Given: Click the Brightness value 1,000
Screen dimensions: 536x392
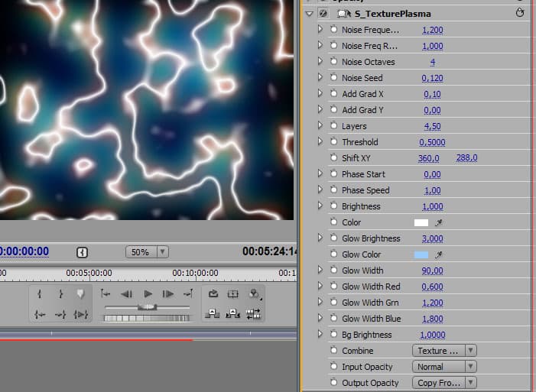Looking at the screenshot, I should (433, 206).
